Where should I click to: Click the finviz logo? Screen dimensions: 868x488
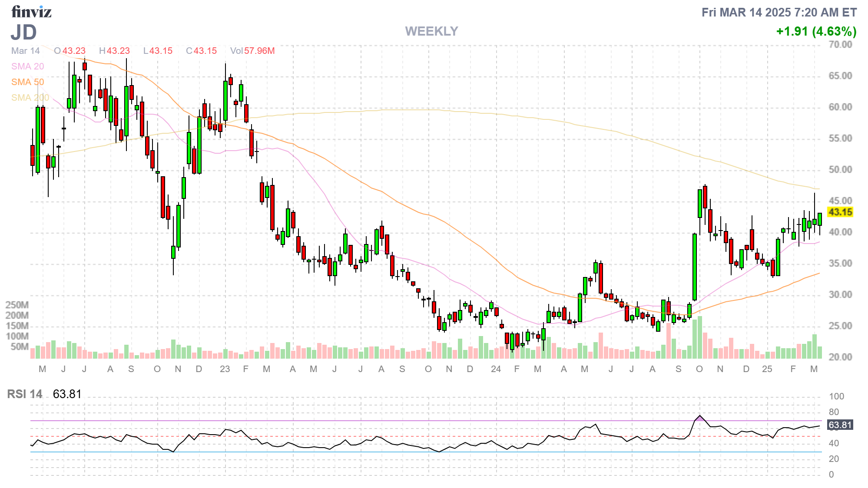(31, 12)
